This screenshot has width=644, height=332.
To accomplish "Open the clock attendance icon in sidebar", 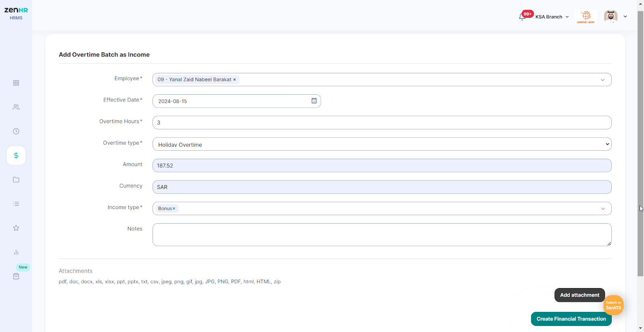I will click(x=16, y=131).
